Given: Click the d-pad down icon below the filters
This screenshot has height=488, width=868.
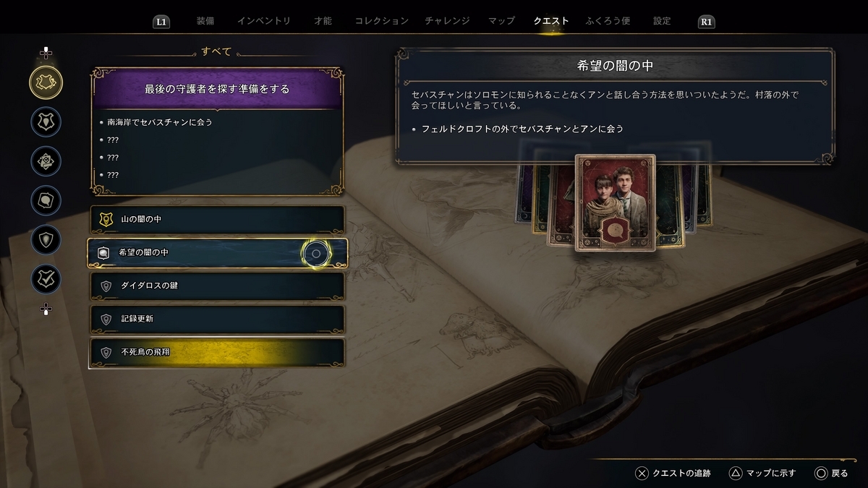Looking at the screenshot, I should click(x=46, y=309).
